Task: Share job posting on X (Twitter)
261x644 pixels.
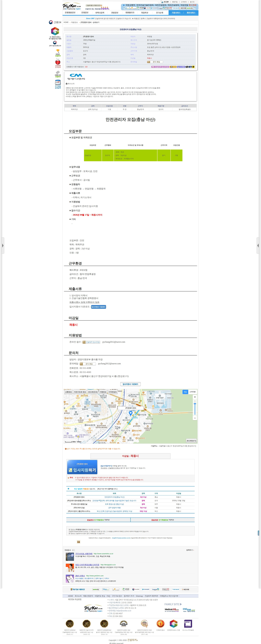Action: point(187,67)
